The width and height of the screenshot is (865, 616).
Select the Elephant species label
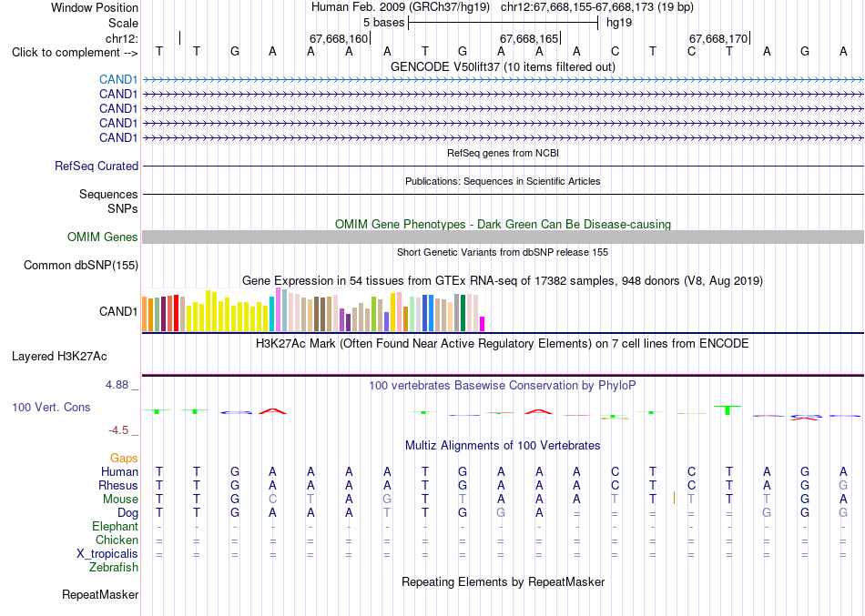point(116,526)
